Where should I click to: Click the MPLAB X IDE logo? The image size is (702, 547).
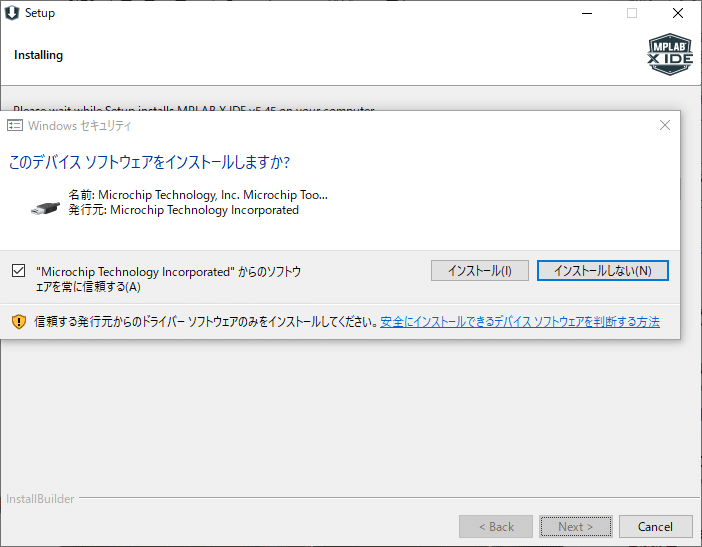670,54
